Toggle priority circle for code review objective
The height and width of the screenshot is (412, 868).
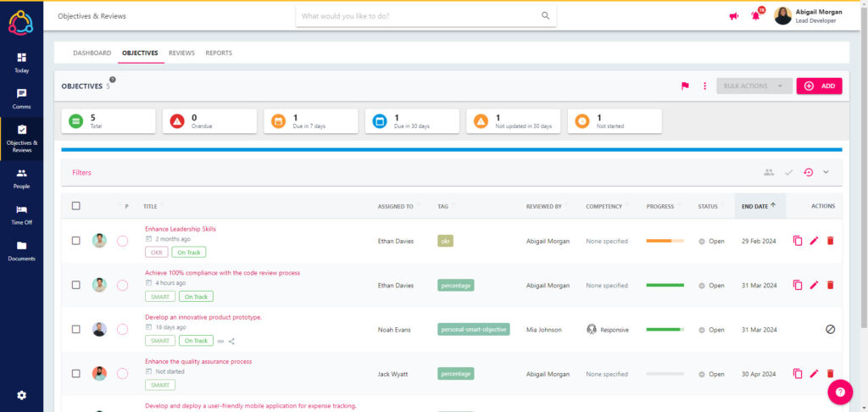click(123, 285)
